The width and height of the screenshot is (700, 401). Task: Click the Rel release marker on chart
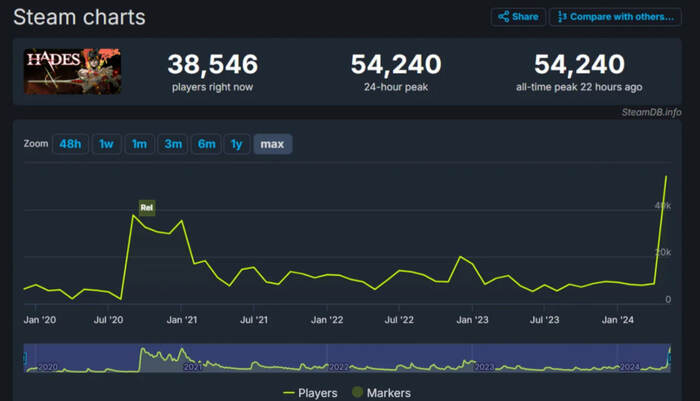coord(147,208)
